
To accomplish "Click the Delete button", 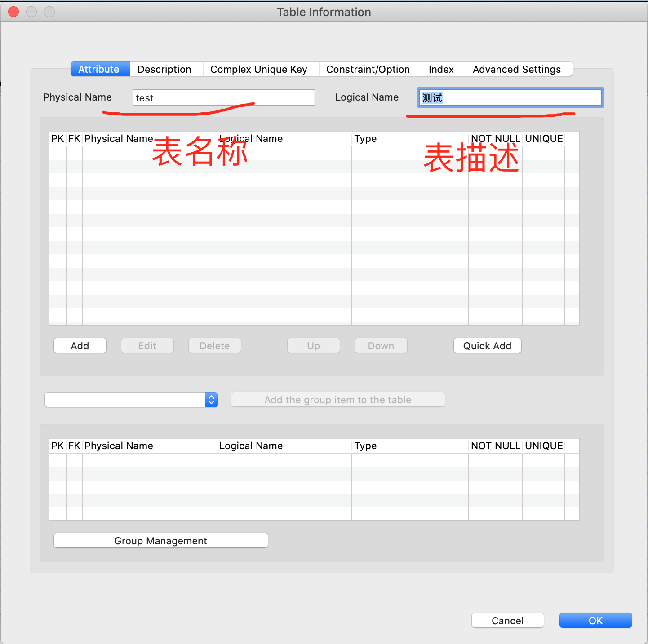I will tap(214, 345).
